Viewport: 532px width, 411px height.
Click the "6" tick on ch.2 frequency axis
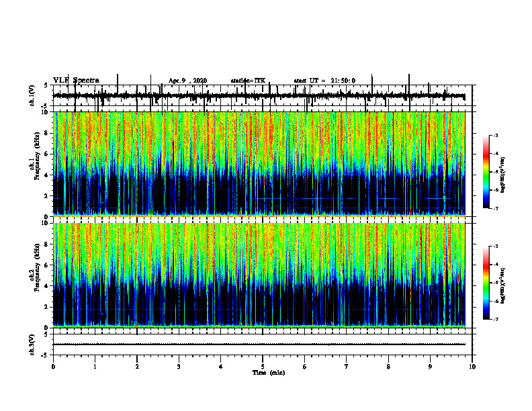[47, 265]
